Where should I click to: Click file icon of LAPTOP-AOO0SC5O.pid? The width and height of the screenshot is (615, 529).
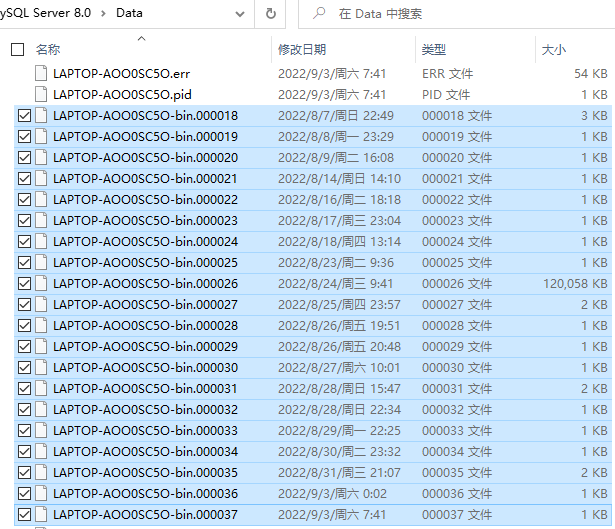tap(41, 95)
